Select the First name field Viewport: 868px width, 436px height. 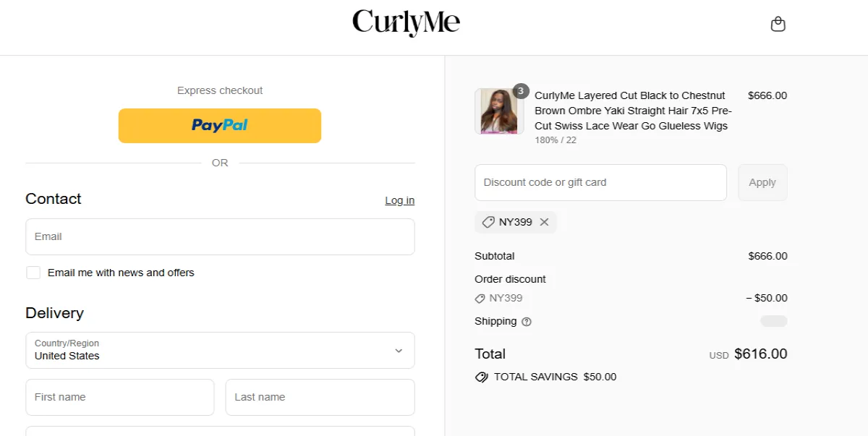(x=119, y=397)
